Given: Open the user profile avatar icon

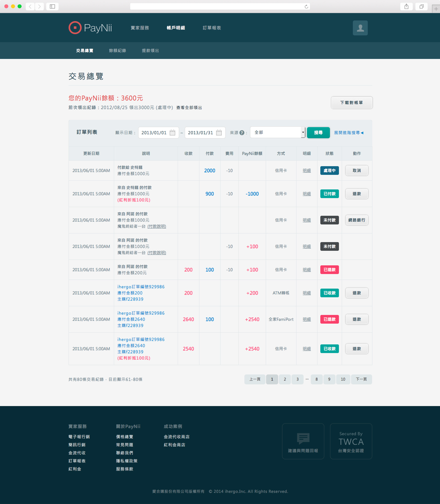Looking at the screenshot, I should pyautogui.click(x=360, y=28).
